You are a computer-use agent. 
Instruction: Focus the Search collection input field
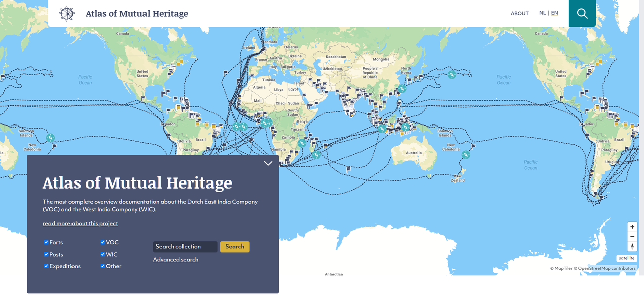click(185, 247)
